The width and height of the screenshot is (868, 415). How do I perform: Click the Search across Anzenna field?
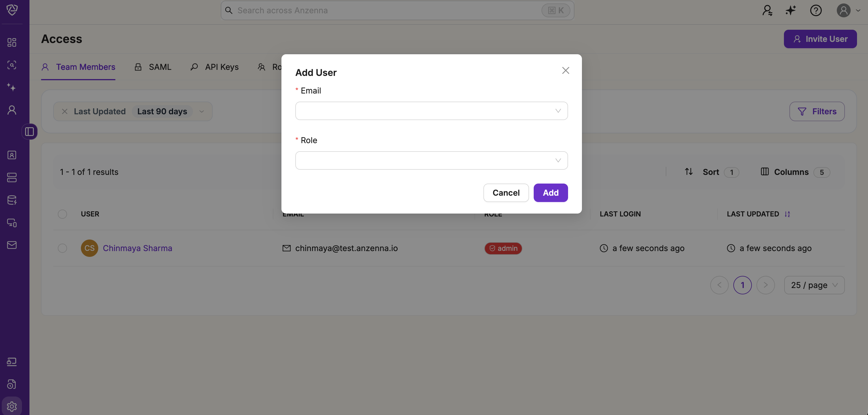click(387, 10)
